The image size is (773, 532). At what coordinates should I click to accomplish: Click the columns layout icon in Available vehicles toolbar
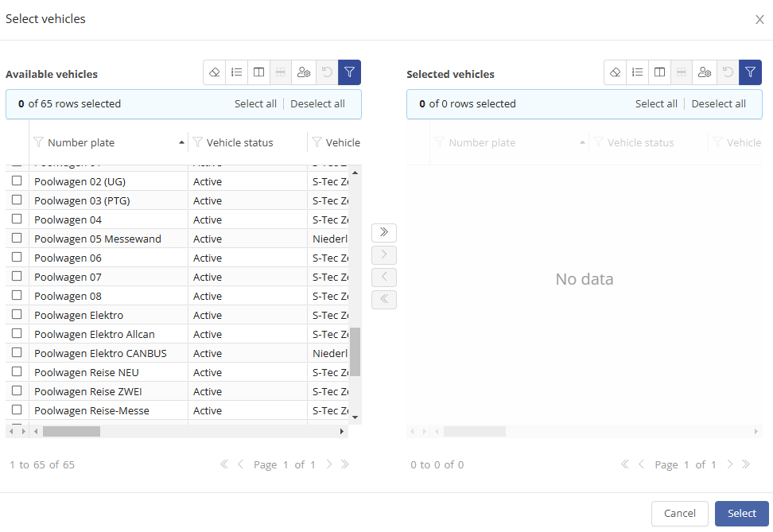click(258, 72)
